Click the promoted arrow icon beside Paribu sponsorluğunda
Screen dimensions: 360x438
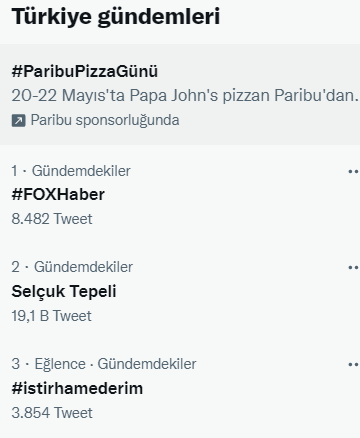(x=19, y=120)
